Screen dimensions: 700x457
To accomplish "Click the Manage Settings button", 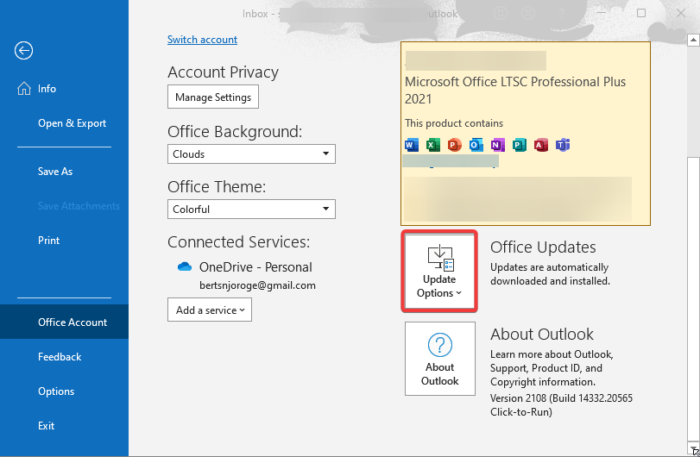I will (213, 97).
